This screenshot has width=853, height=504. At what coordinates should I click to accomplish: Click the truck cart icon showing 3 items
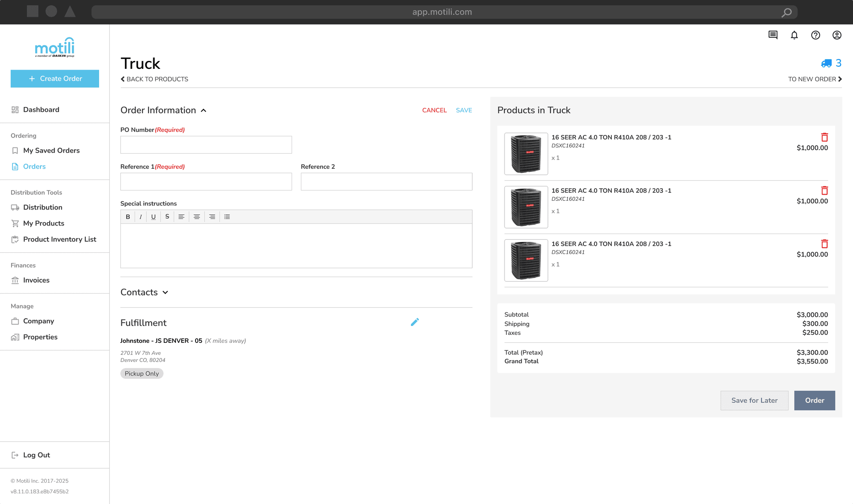826,63
